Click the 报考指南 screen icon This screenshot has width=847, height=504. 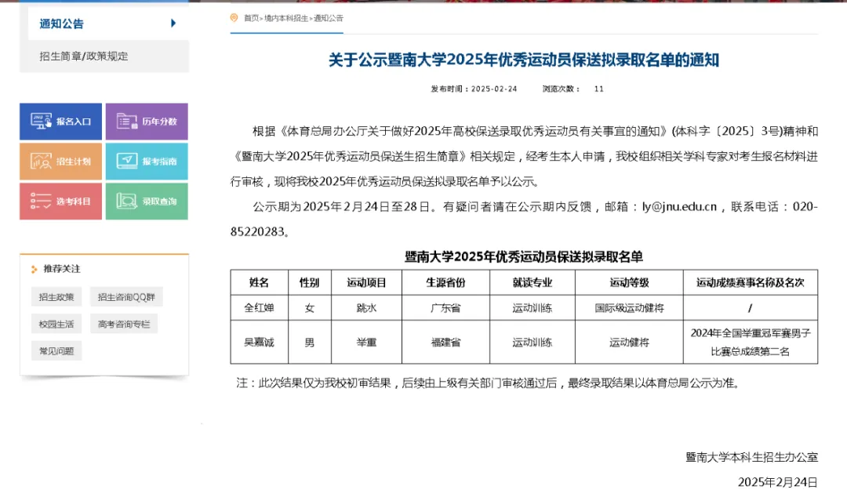[x=127, y=161]
